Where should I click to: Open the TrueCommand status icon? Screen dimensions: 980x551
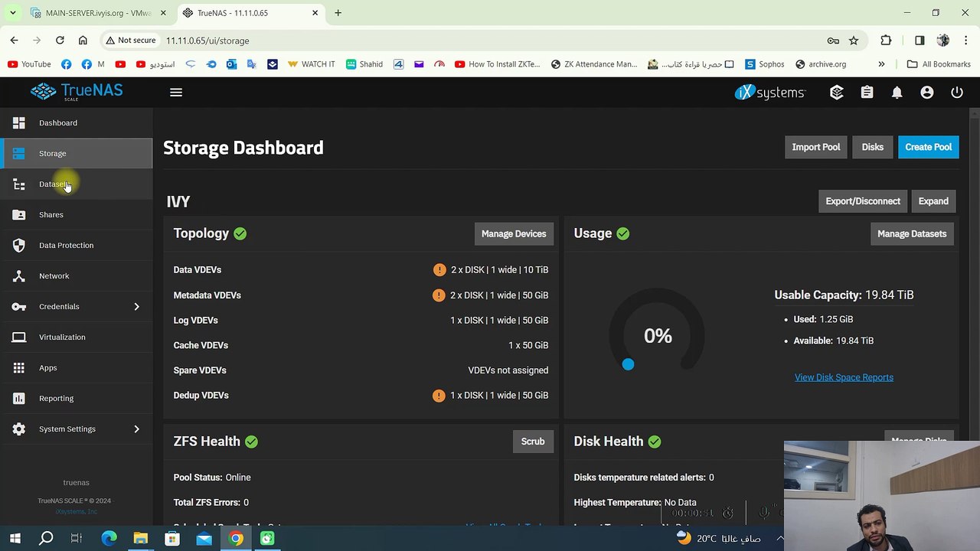pyautogui.click(x=837, y=92)
